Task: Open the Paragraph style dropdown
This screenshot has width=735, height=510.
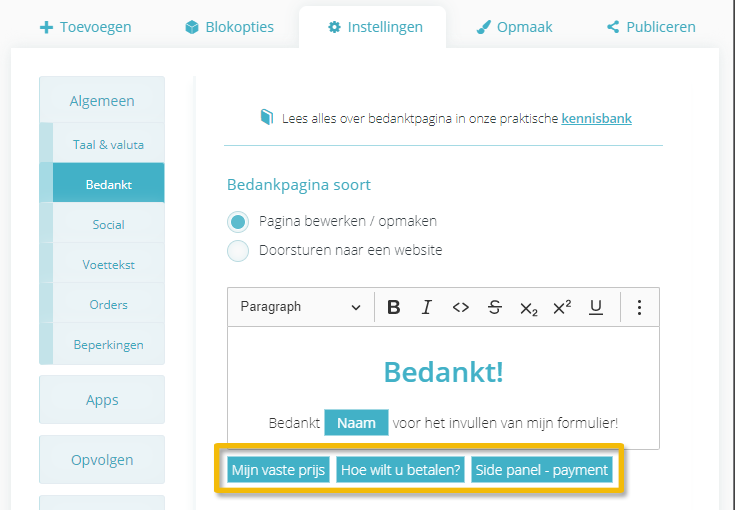Action: click(299, 307)
